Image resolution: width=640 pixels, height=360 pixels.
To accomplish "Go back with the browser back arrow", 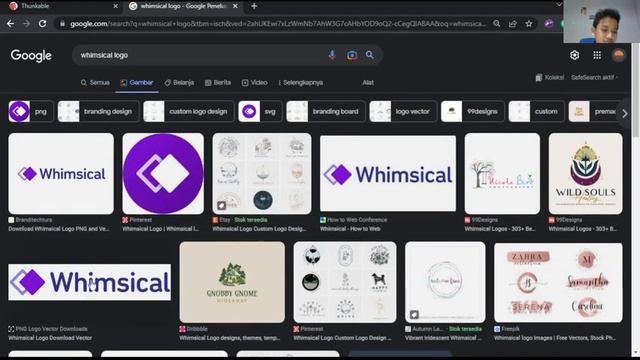I will point(10,24).
